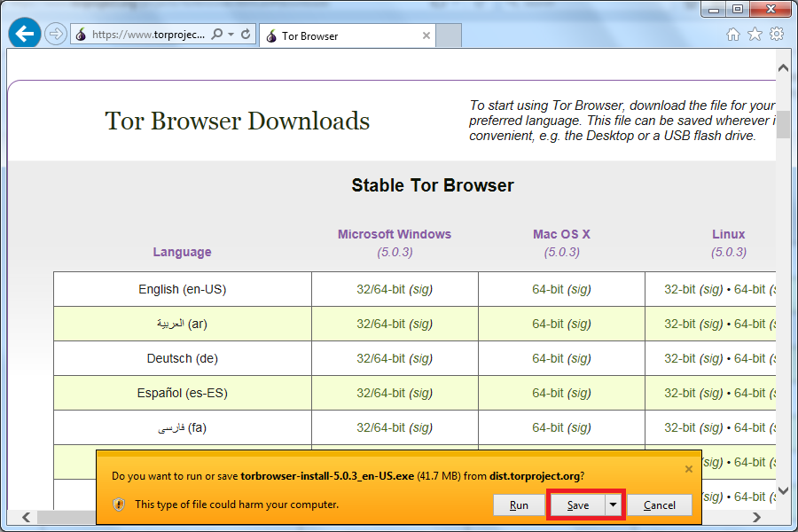Image resolution: width=798 pixels, height=532 pixels.
Task: Click the Tor onion icon in address bar
Action: coord(81,35)
